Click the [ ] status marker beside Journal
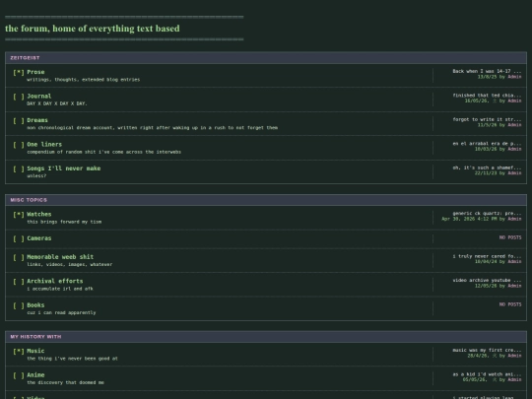The height and width of the screenshot is (399, 532). coord(19,97)
